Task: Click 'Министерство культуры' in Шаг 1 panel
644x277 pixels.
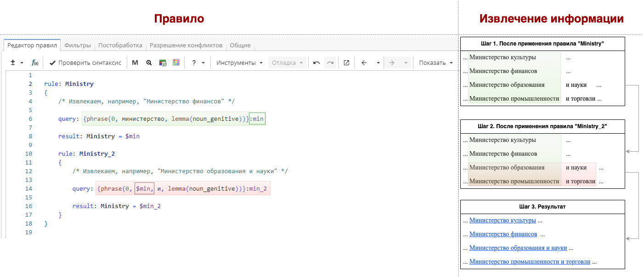Action: coord(503,57)
